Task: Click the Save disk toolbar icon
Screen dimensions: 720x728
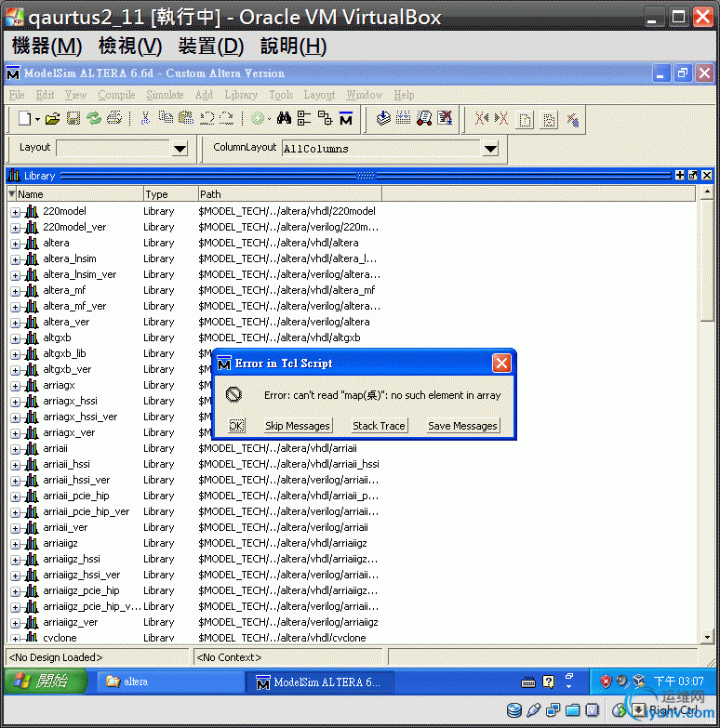Action: 73,118
